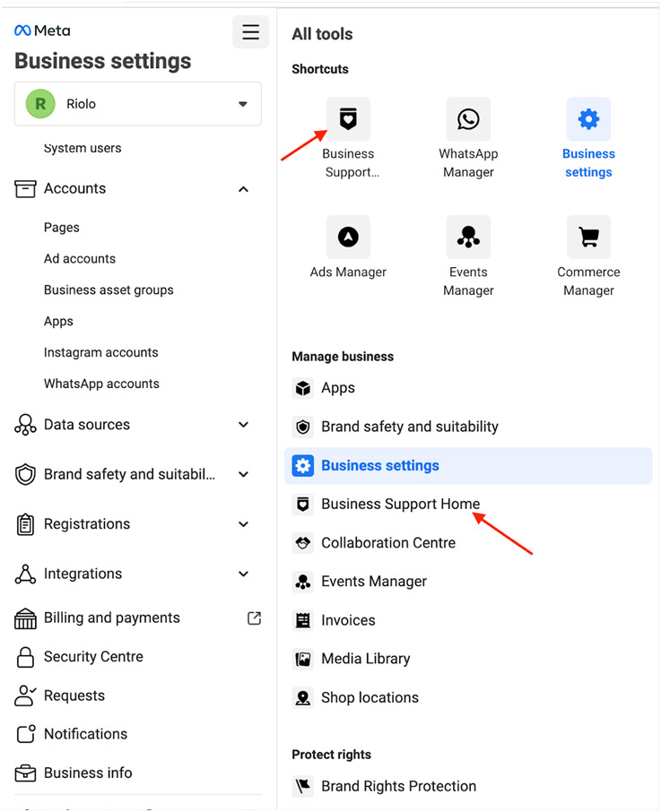661x812 pixels.
Task: Click Apps text under Manage business
Action: pos(338,388)
